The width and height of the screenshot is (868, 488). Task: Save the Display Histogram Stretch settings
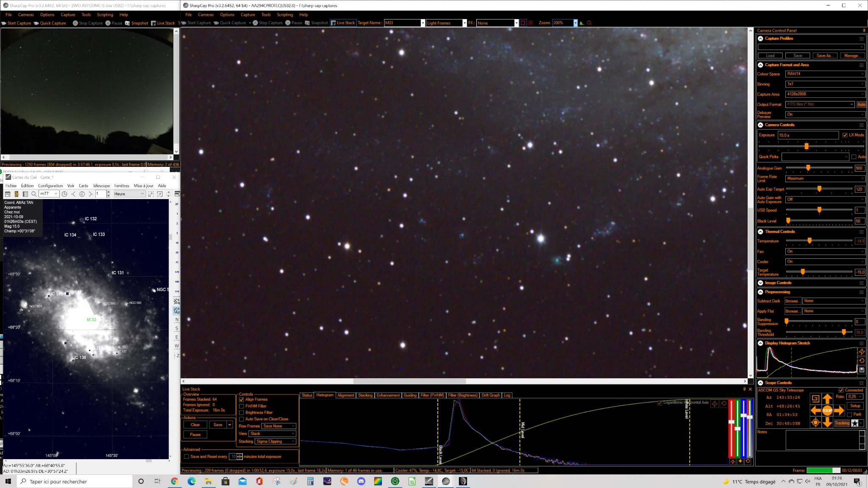(862, 370)
